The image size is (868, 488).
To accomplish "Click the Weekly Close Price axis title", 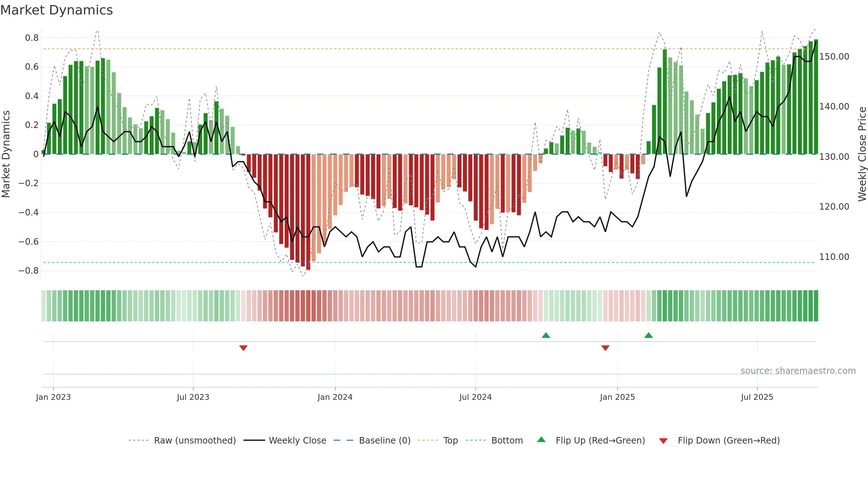I will click(x=862, y=154).
